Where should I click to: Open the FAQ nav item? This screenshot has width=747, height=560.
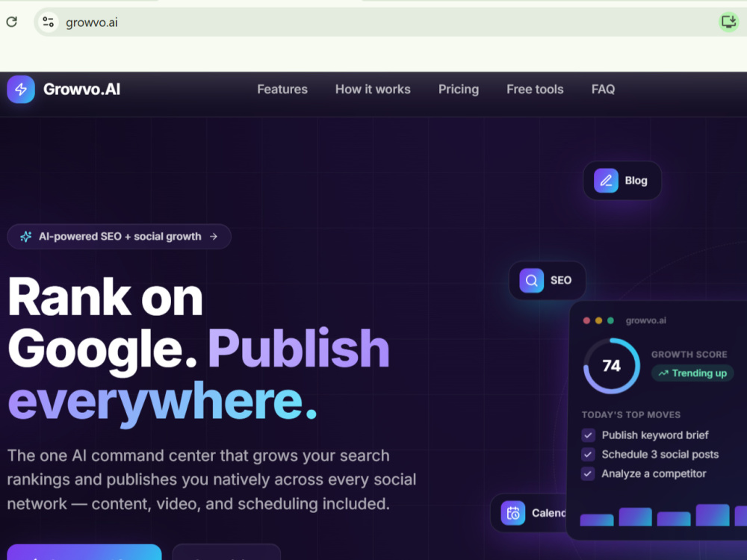603,90
